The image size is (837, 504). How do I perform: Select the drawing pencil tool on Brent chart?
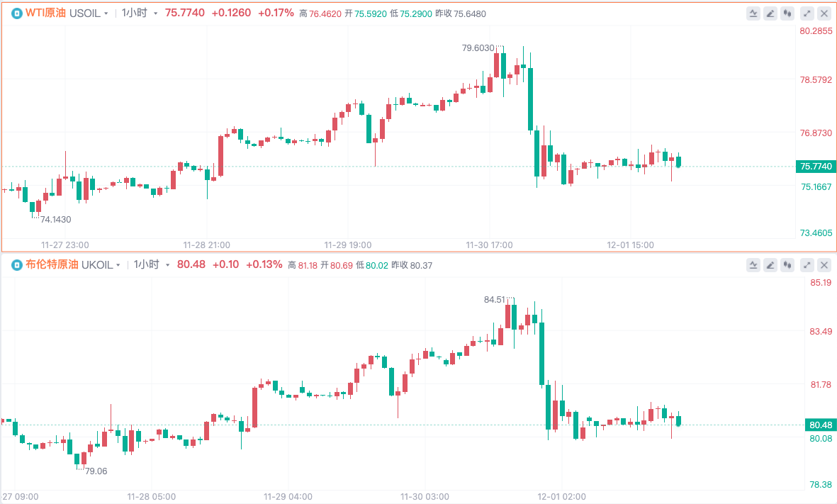click(771, 265)
